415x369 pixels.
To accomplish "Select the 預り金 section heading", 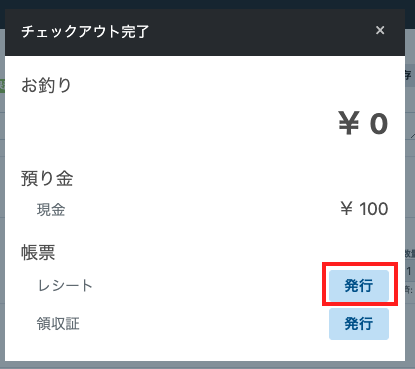I will click(47, 178).
